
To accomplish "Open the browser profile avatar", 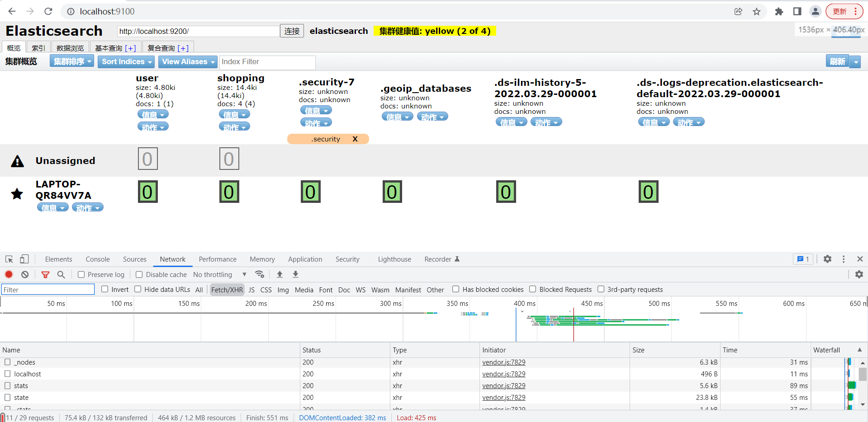I will pos(816,12).
